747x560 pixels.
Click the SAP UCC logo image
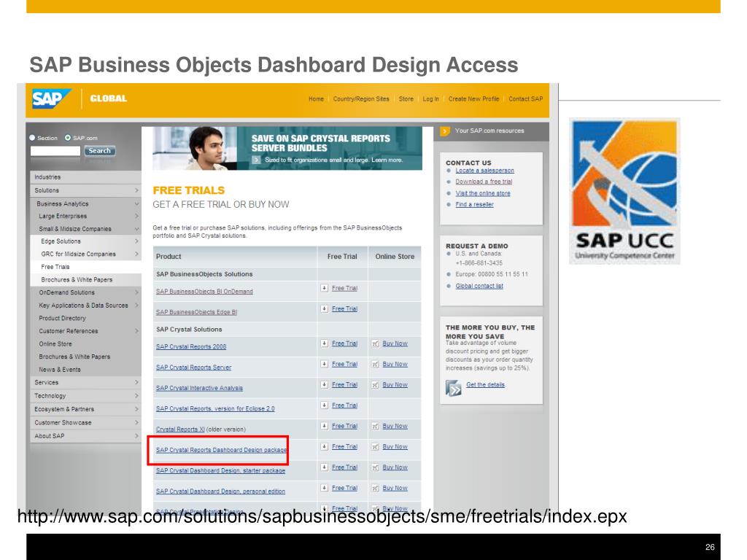(624, 191)
